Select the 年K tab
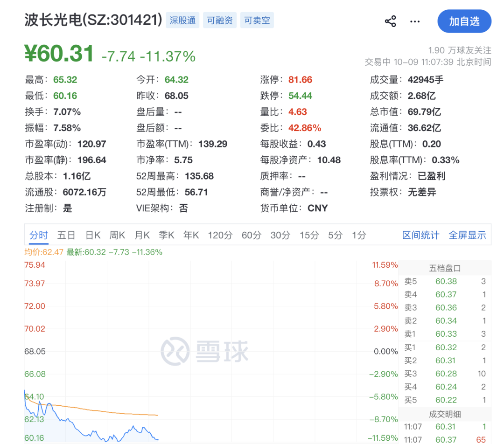 point(191,235)
